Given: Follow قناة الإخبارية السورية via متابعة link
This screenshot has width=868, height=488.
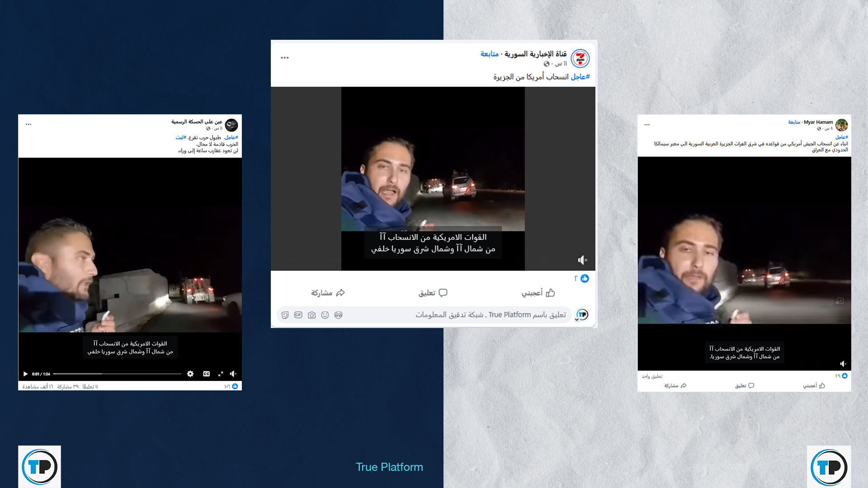Looking at the screenshot, I should click(489, 54).
